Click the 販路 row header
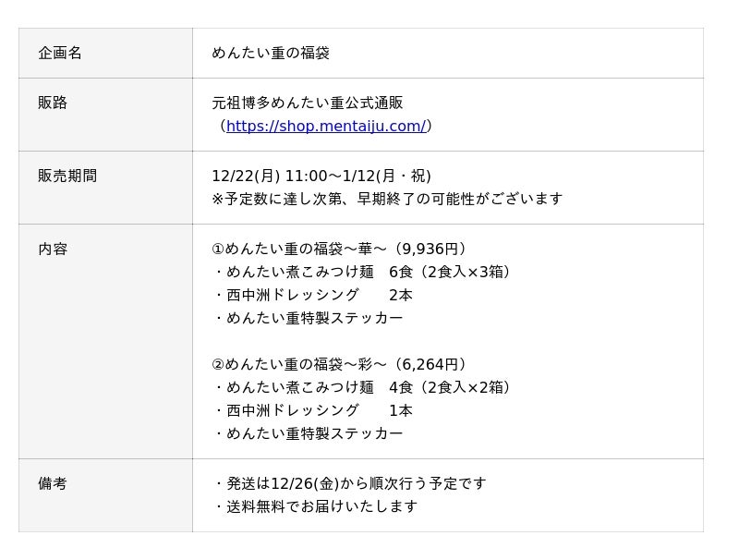The height and width of the screenshot is (560, 739). click(x=53, y=103)
